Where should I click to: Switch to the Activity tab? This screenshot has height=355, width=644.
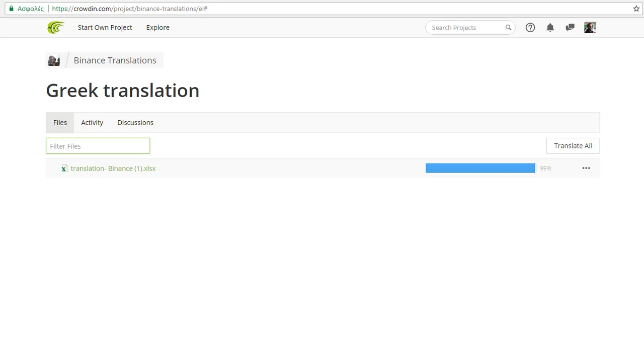[x=92, y=123]
